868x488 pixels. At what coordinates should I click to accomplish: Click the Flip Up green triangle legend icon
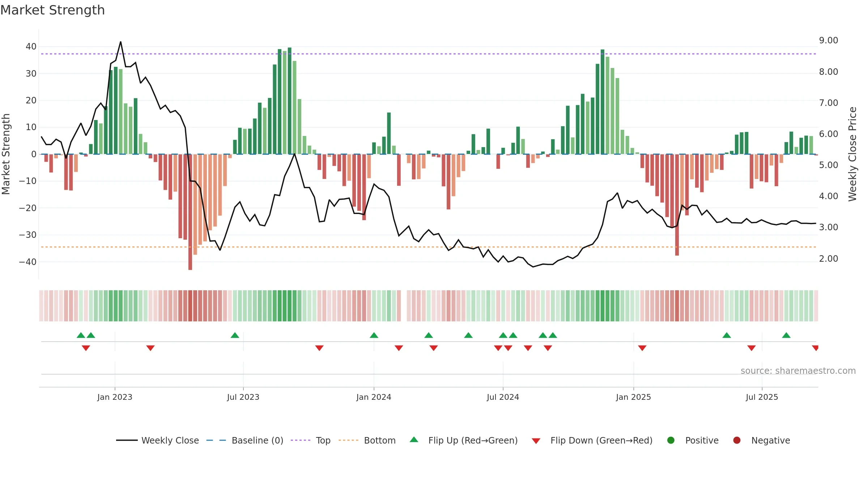pos(414,440)
